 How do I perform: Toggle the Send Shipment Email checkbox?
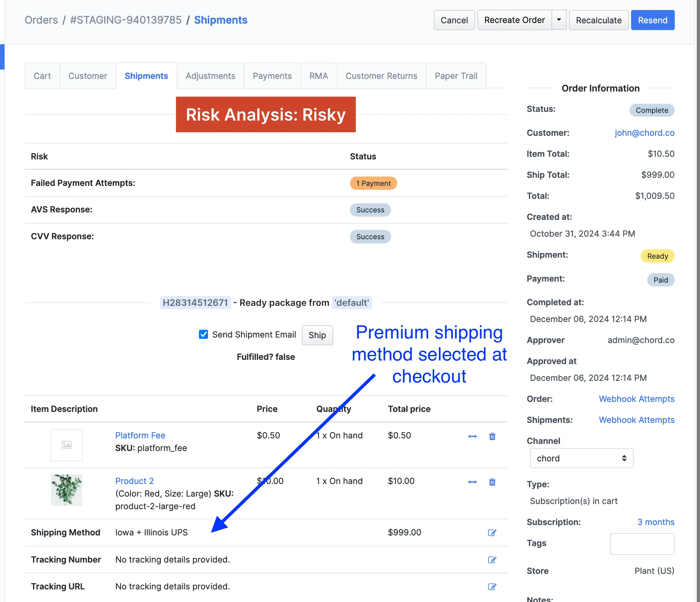tap(203, 334)
